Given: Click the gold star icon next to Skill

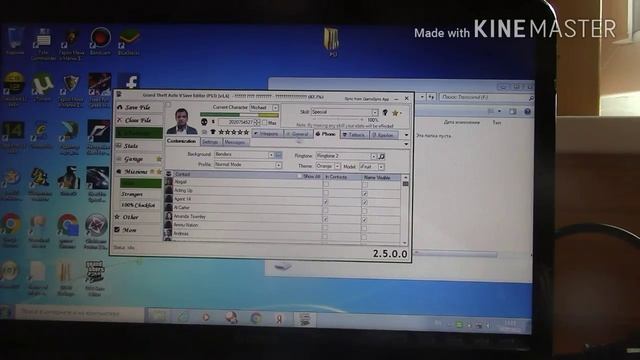Looking at the screenshot, I should [395, 112].
